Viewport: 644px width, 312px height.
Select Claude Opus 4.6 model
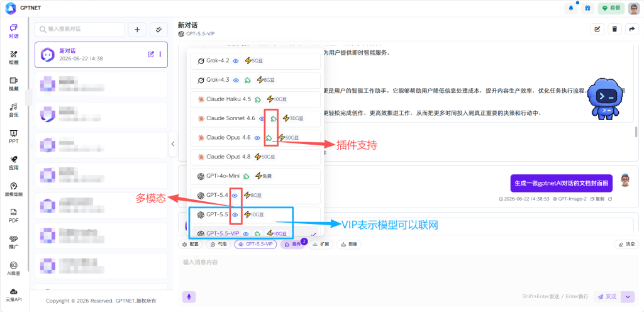click(255, 138)
